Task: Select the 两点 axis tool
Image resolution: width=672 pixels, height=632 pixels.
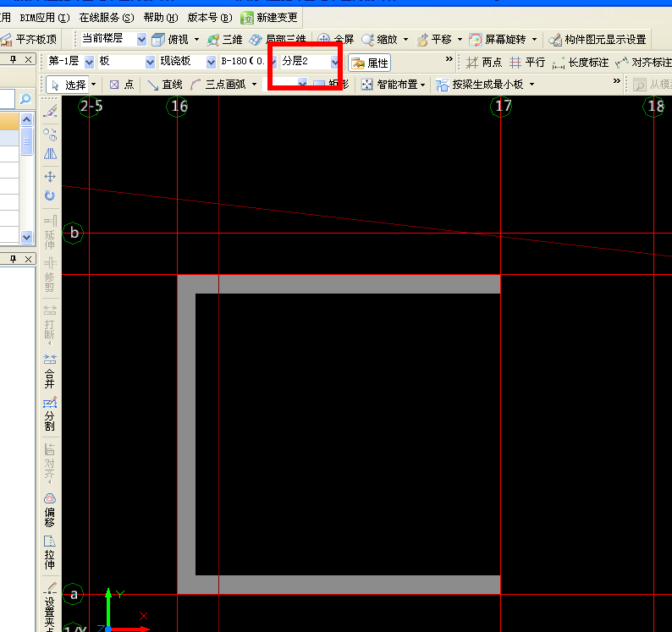Action: click(484, 63)
